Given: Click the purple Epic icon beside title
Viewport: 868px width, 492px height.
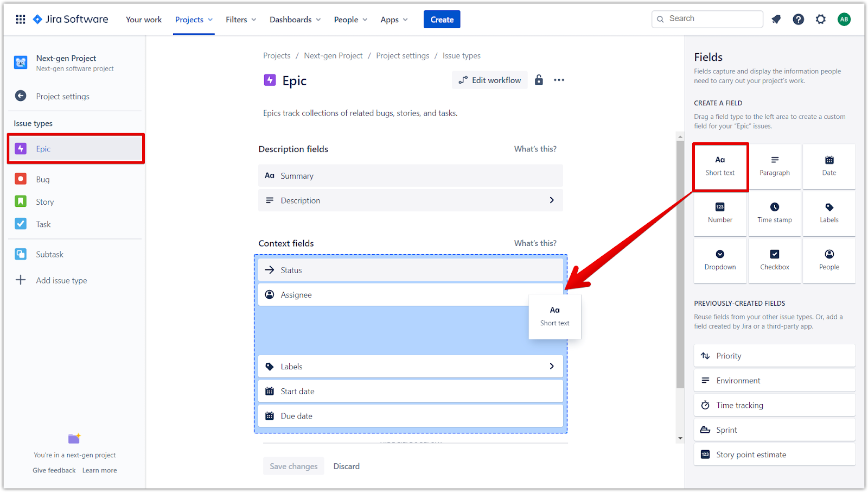Looking at the screenshot, I should click(270, 80).
